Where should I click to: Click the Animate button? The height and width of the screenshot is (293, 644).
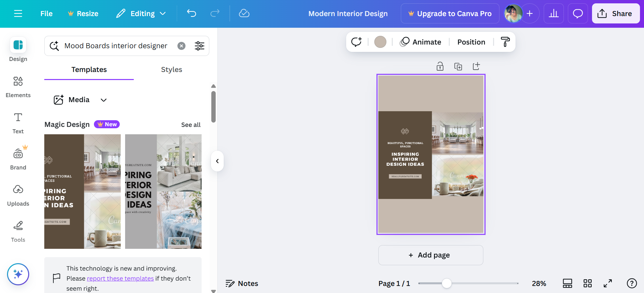(x=421, y=42)
